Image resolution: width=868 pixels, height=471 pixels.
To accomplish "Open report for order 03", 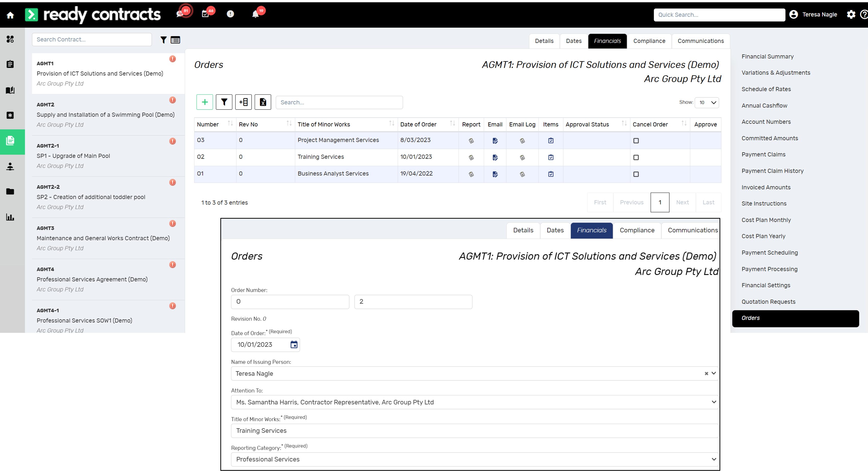I will [471, 141].
